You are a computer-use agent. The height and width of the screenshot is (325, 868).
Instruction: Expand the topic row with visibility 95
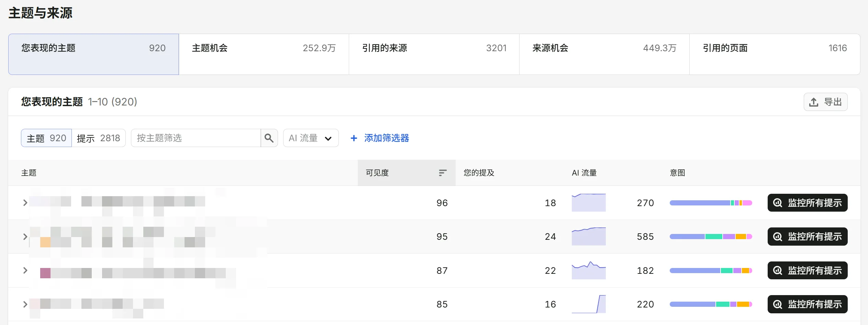[25, 236]
